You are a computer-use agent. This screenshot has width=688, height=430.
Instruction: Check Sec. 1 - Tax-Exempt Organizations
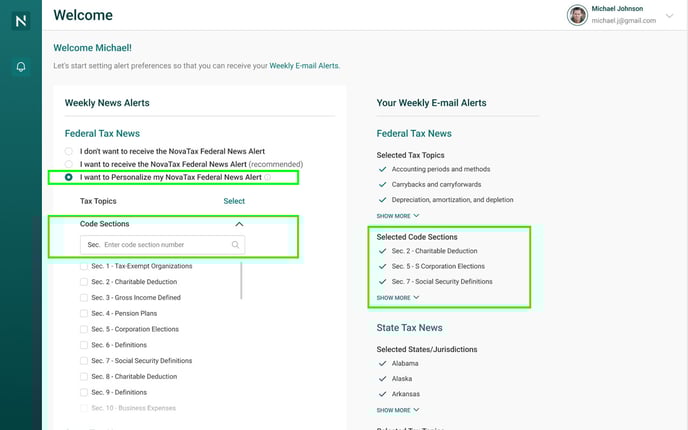click(x=84, y=266)
